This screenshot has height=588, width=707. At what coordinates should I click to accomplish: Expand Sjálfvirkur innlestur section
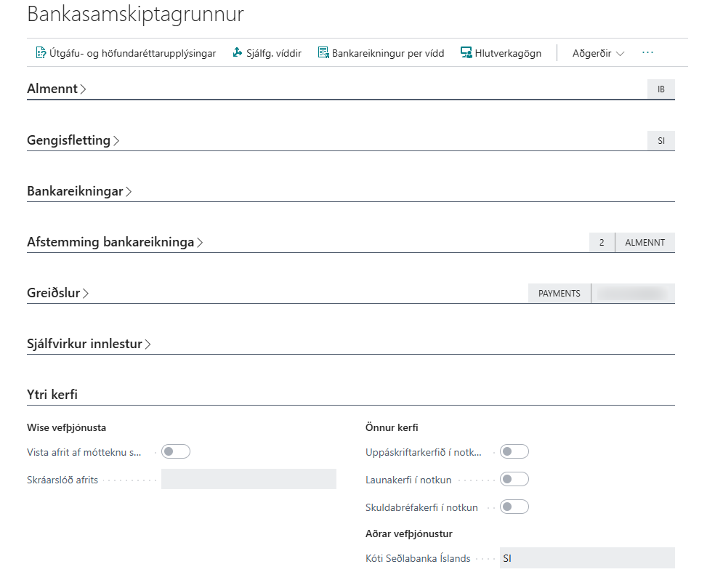tap(89, 345)
